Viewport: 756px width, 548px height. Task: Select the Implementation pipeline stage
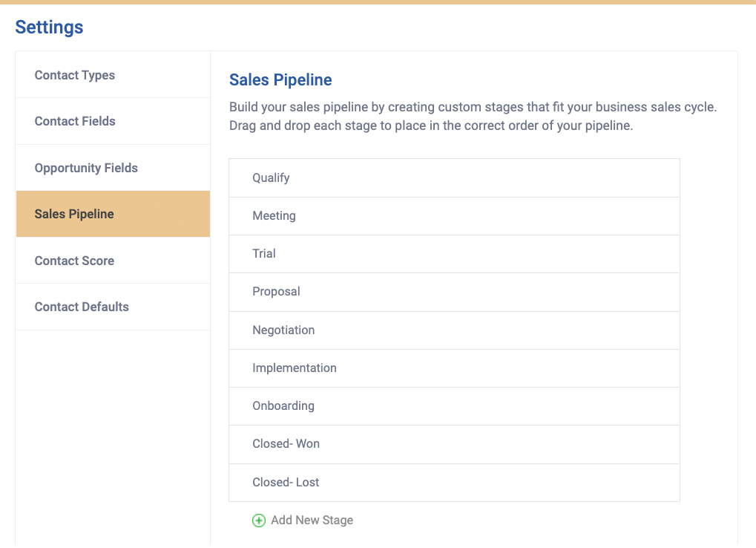[454, 368]
